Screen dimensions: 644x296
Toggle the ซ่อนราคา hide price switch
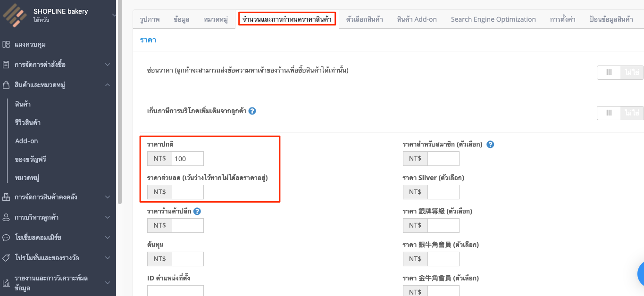[x=620, y=73]
